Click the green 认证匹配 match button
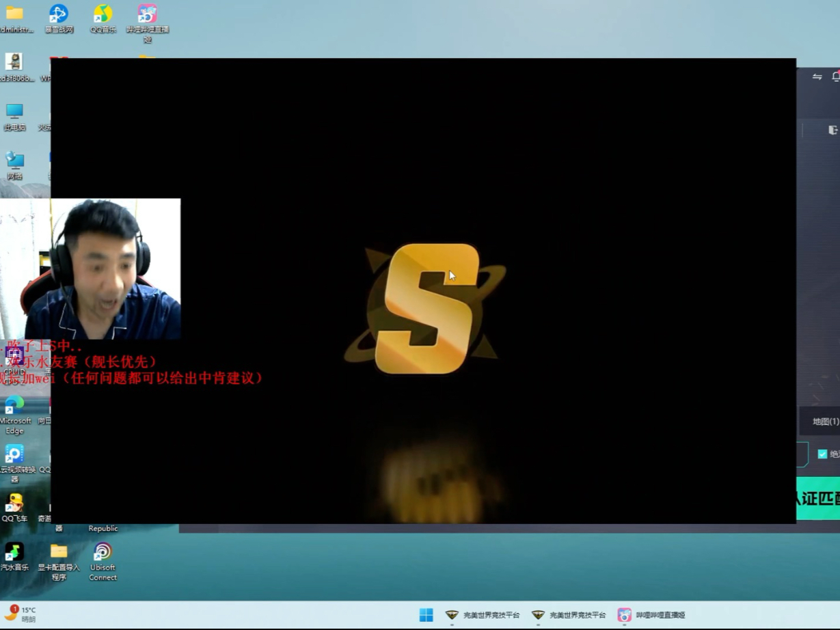Viewport: 840px width, 630px height. point(817,498)
